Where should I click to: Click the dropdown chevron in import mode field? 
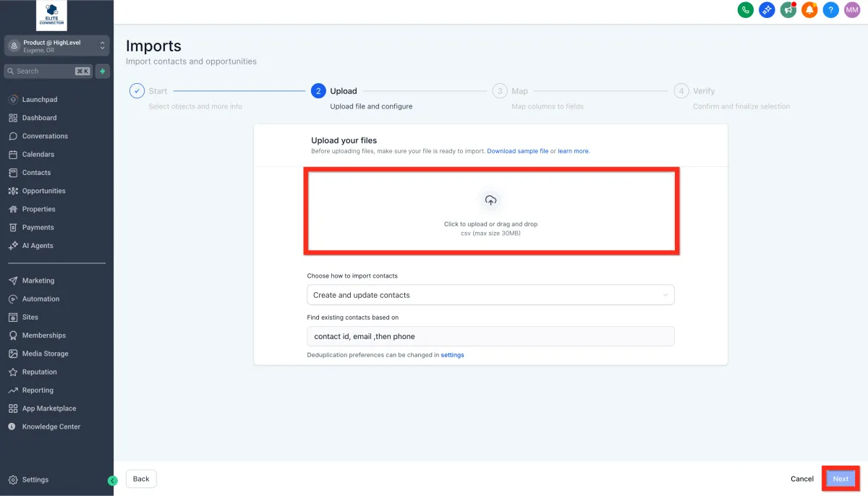point(665,295)
